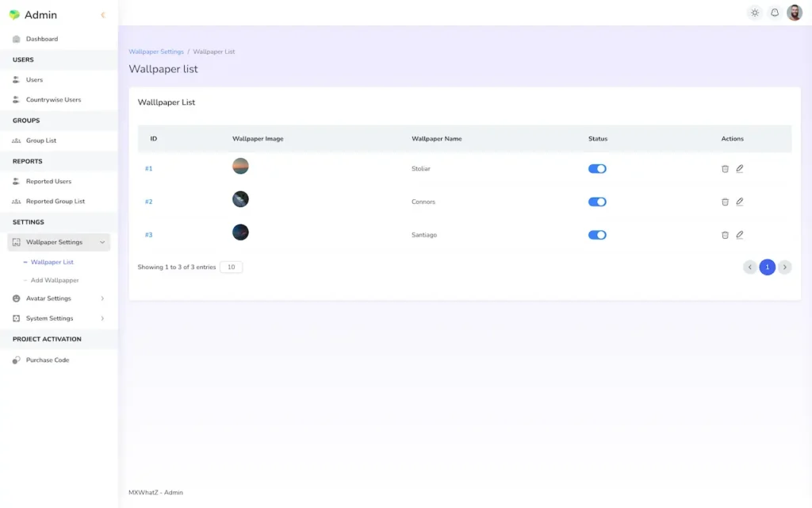Select page 1 in pagination
Viewport: 812px width, 508px height.
(x=767, y=267)
